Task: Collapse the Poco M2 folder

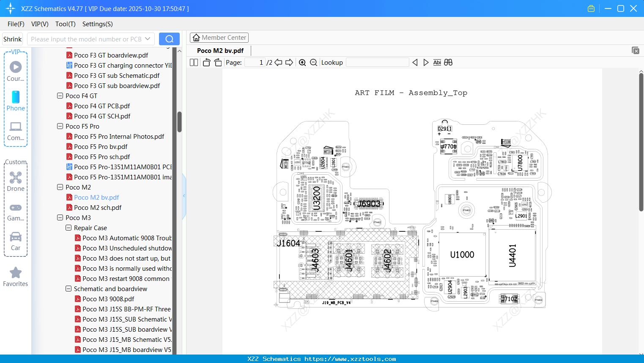Action: 60,187
